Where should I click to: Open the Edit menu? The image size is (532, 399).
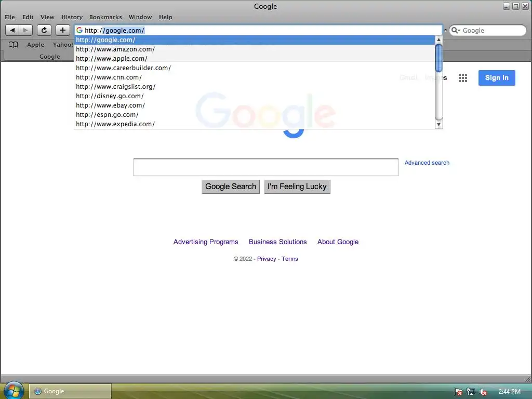pos(28,17)
